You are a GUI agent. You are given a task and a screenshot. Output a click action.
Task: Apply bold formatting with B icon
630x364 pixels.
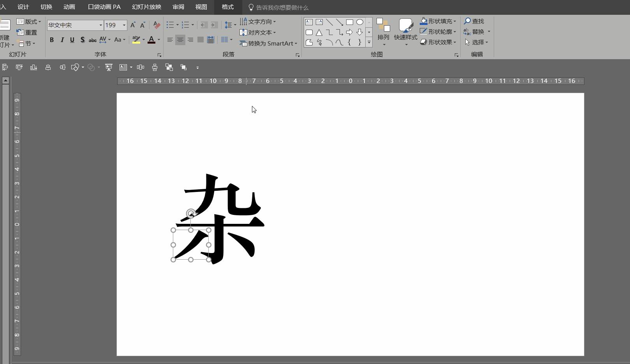click(51, 40)
